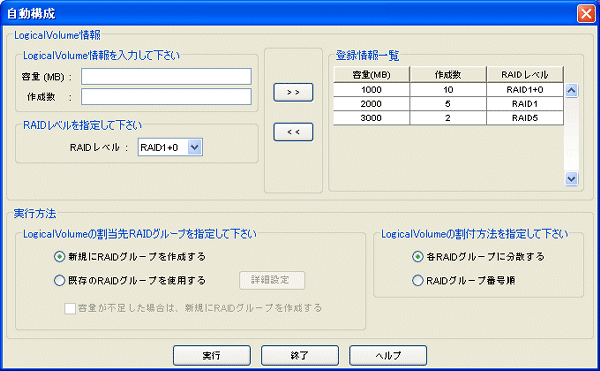Image resolution: width=600 pixels, height=371 pixels.
Task: Click the 作成数 column header
Action: coord(448,75)
